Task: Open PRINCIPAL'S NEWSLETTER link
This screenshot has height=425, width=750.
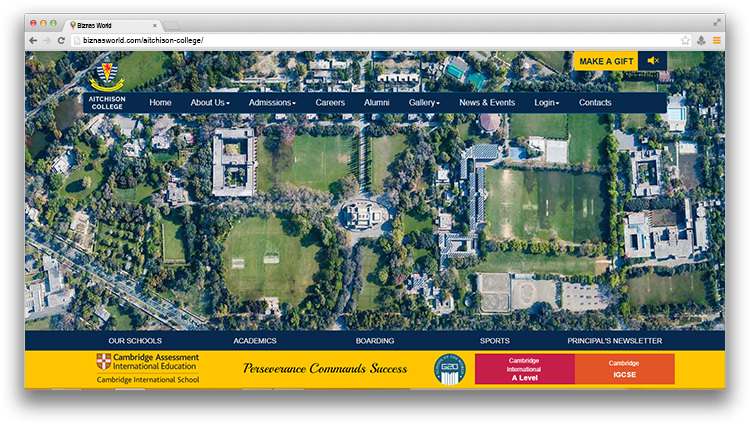Action: pos(615,341)
